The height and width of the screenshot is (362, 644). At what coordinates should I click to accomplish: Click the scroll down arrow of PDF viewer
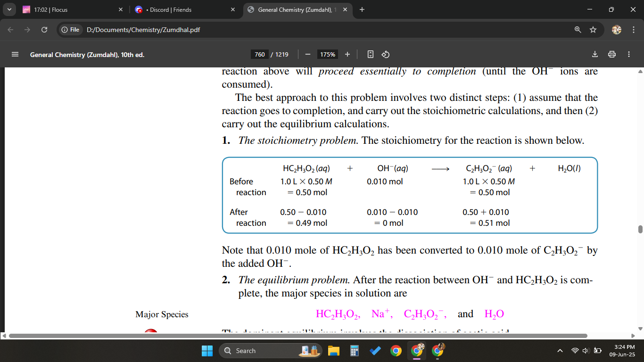[640, 329]
